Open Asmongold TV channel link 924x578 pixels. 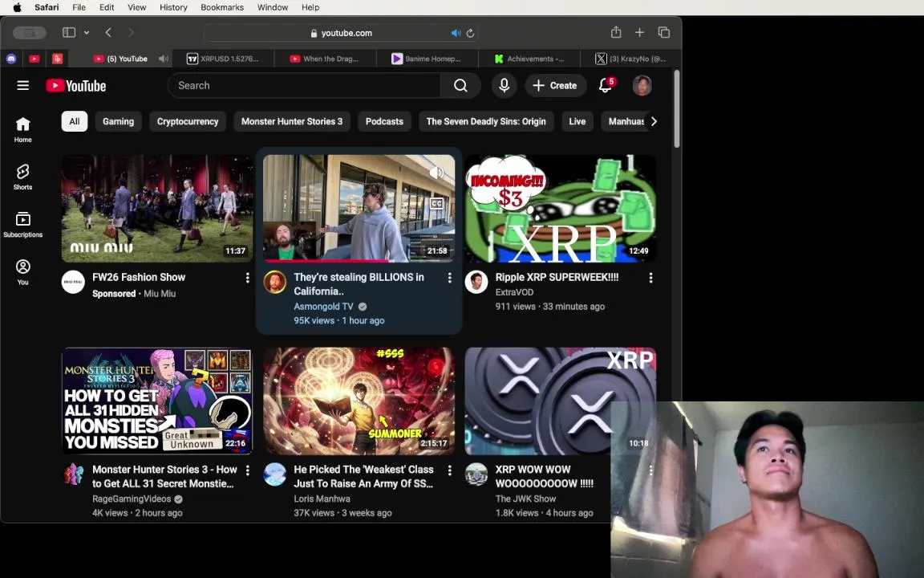323,307
